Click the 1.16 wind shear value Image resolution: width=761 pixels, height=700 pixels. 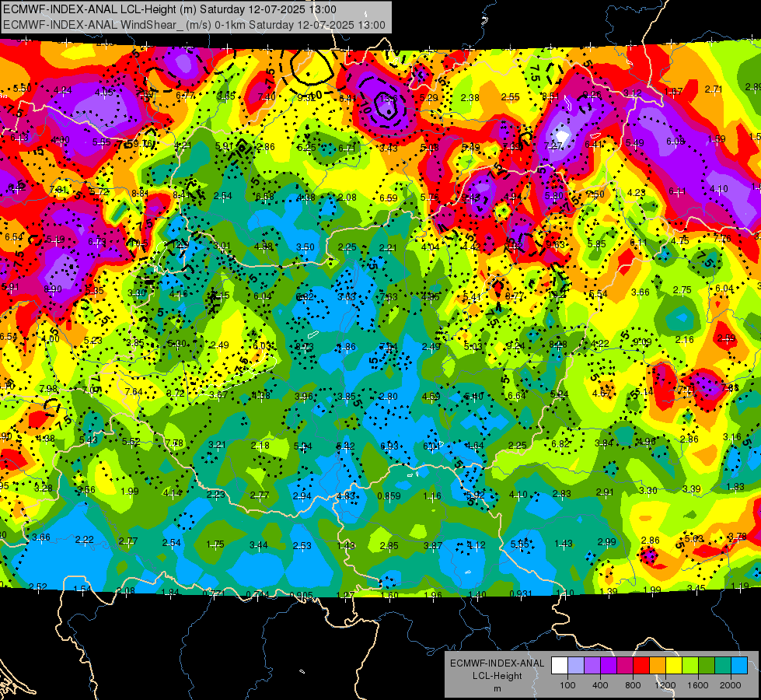[x=432, y=496]
